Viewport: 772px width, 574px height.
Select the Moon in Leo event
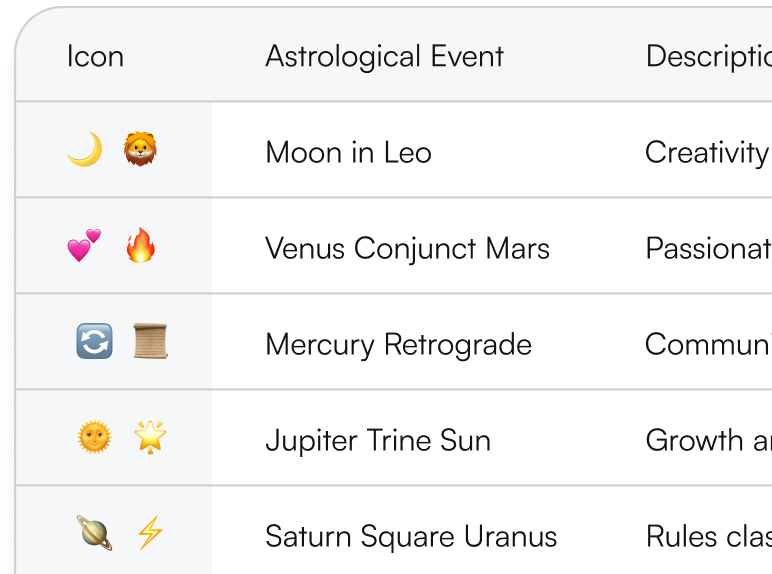[x=348, y=152]
